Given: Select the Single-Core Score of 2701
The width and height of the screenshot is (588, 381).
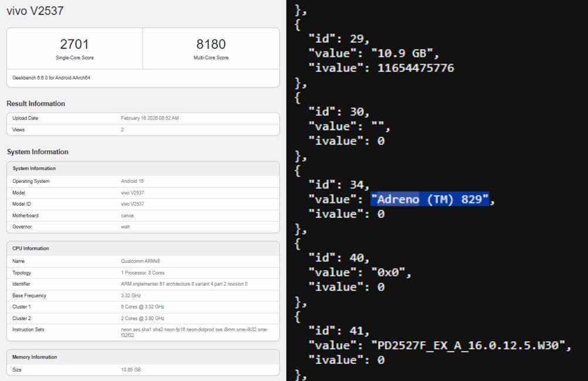Looking at the screenshot, I should pos(74,43).
